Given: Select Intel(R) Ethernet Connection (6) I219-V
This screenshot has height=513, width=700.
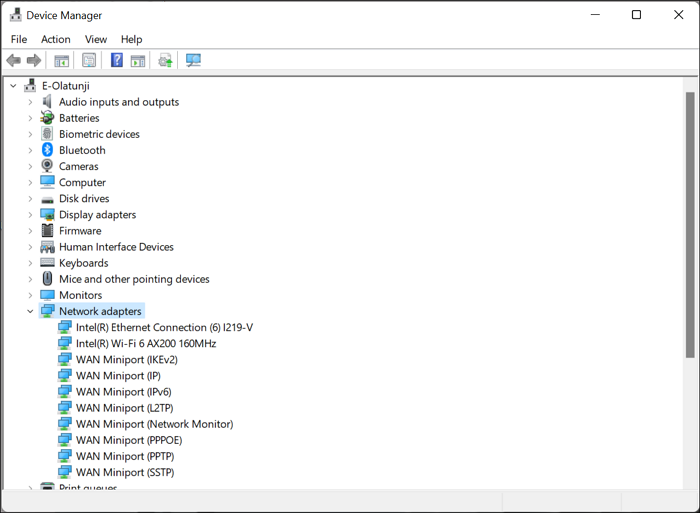Looking at the screenshot, I should click(x=164, y=327).
